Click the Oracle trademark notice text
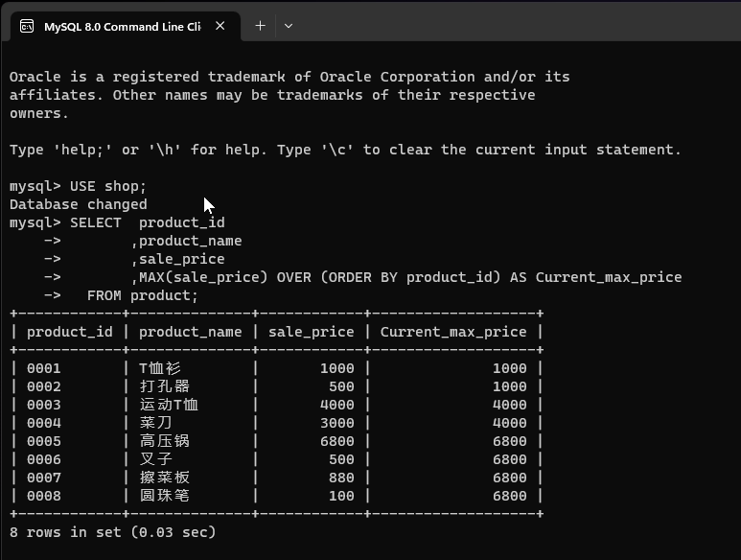Viewport: 741px width, 560px height. (x=289, y=77)
